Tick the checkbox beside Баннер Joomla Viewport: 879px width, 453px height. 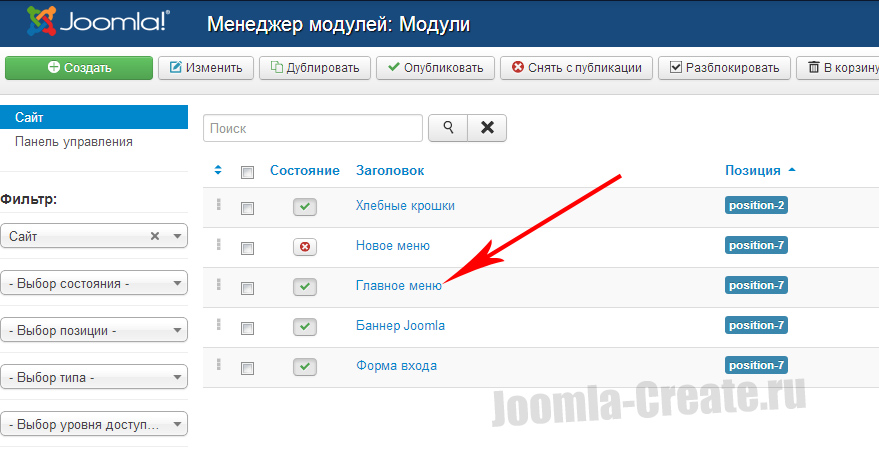pyautogui.click(x=248, y=328)
